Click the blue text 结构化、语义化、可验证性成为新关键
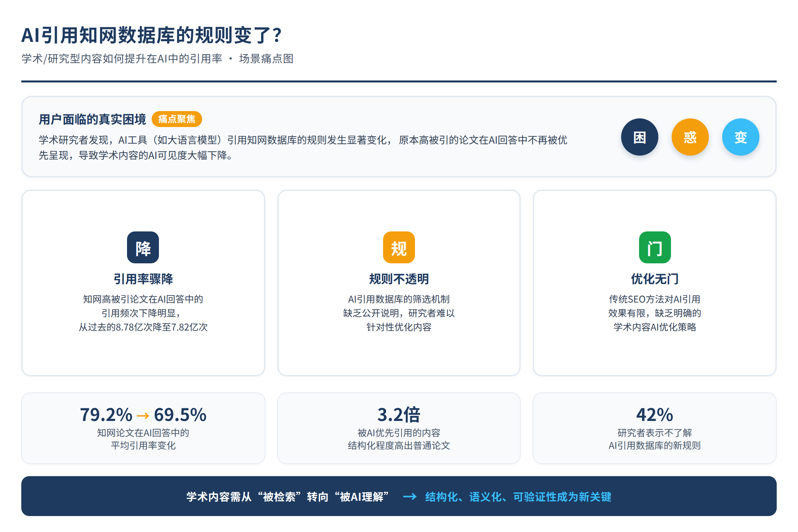The width and height of the screenshot is (798, 532). (x=518, y=497)
